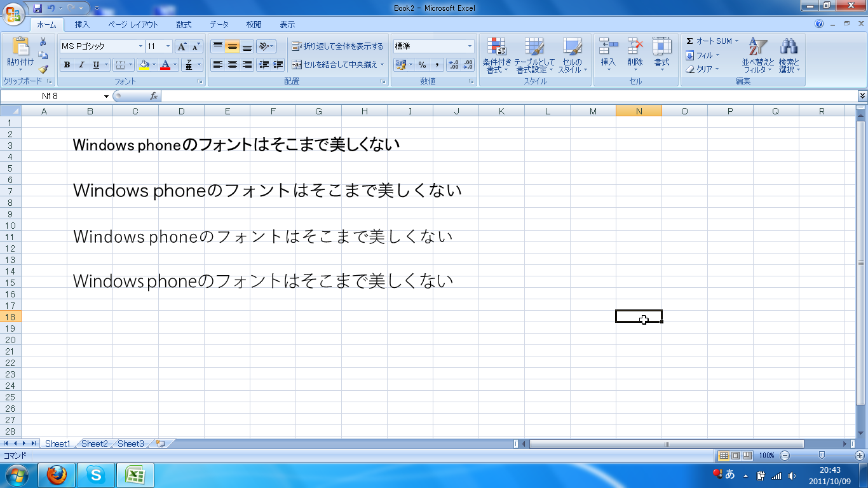This screenshot has height=488, width=868.
Task: Cut the selection with scissors icon
Action: click(43, 42)
